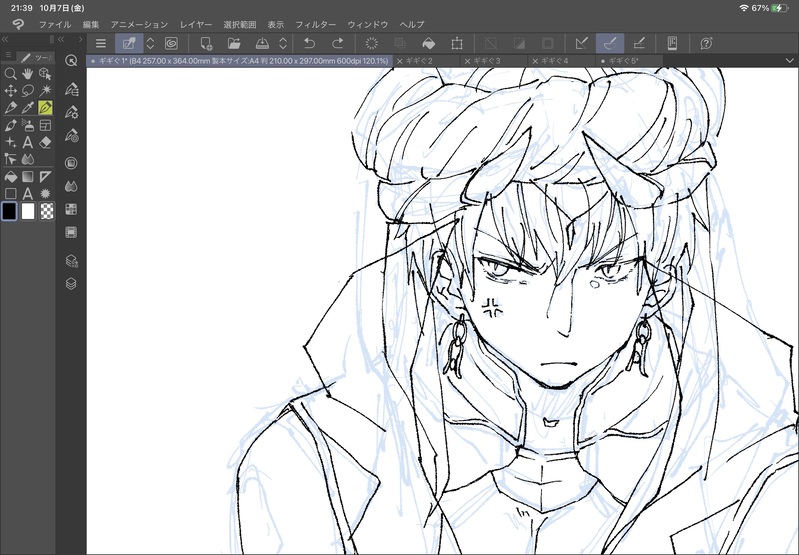The image size is (799, 555).
Task: Click the Fill bucket command bar icon
Action: pos(429,44)
